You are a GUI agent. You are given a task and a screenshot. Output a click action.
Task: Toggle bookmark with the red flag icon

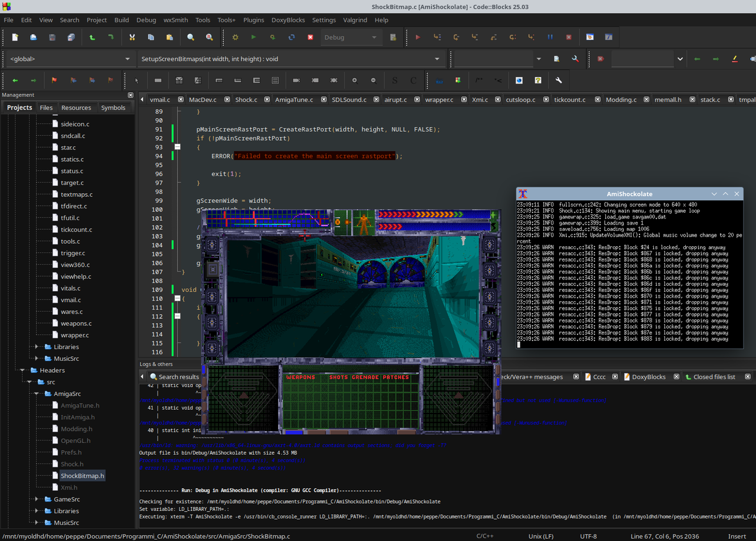[54, 80]
